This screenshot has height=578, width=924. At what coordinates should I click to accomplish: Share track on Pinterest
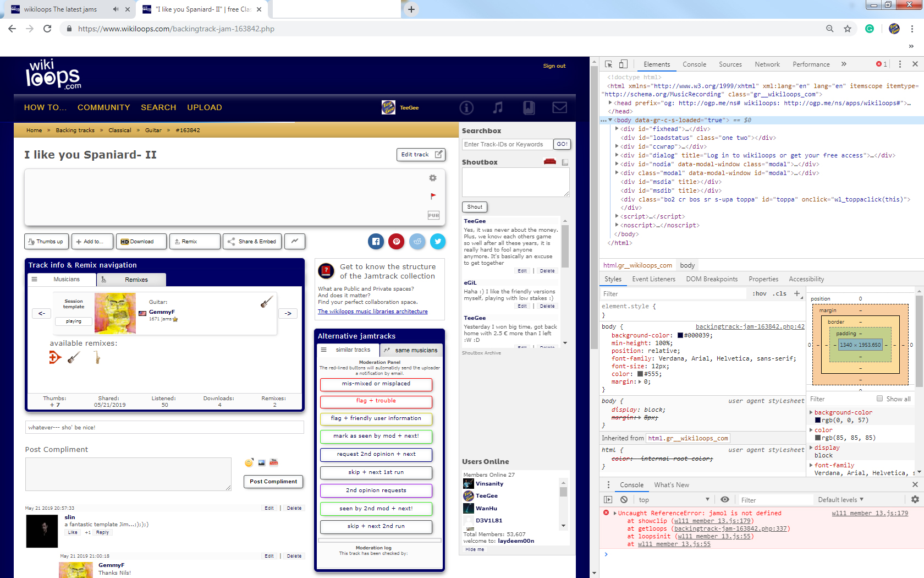396,241
